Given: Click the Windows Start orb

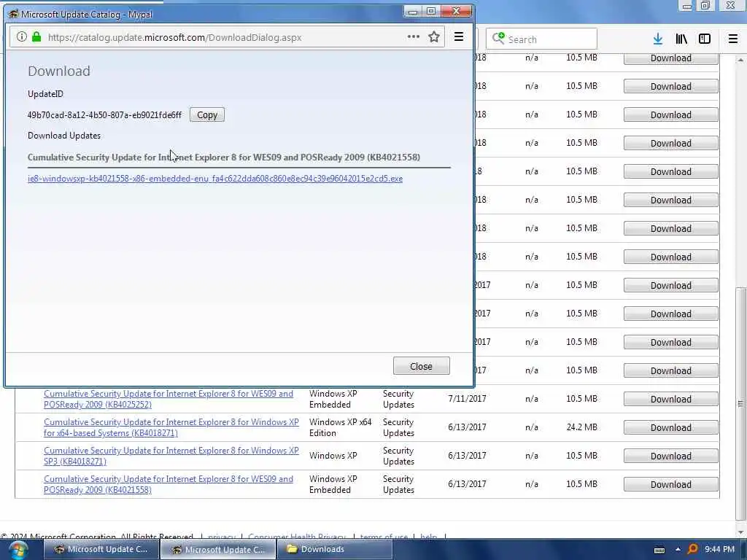Looking at the screenshot, I should pyautogui.click(x=18, y=550).
